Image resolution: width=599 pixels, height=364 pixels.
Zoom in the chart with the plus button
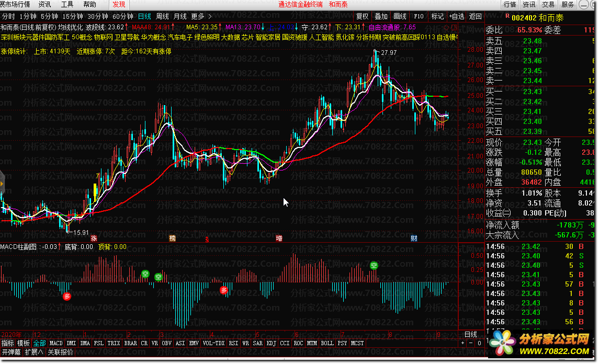(x=463, y=343)
